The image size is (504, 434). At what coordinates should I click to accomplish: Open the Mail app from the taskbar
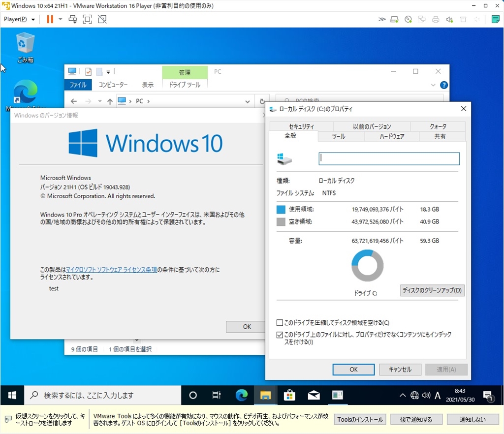click(314, 395)
